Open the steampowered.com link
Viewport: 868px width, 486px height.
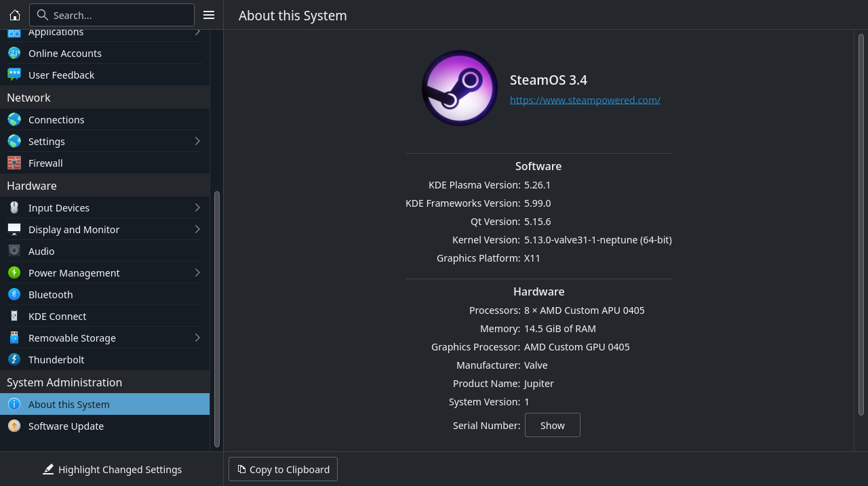tap(585, 100)
